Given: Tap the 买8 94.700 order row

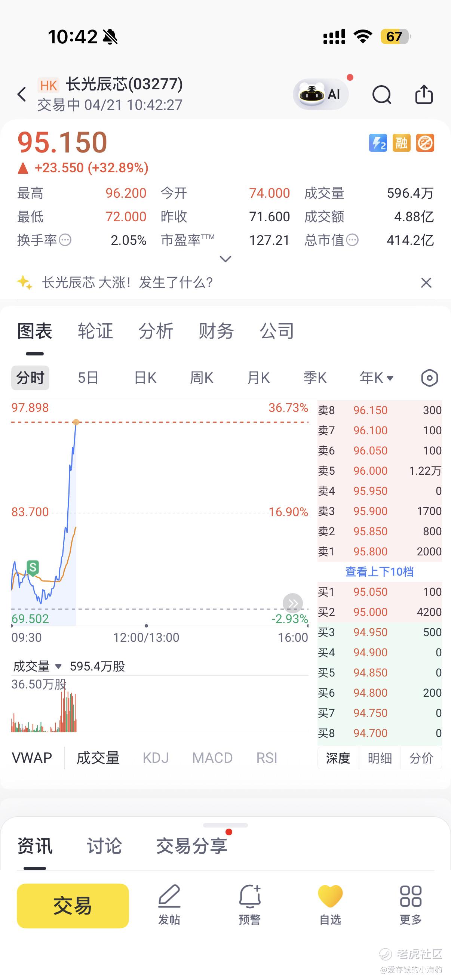Looking at the screenshot, I should click(380, 733).
